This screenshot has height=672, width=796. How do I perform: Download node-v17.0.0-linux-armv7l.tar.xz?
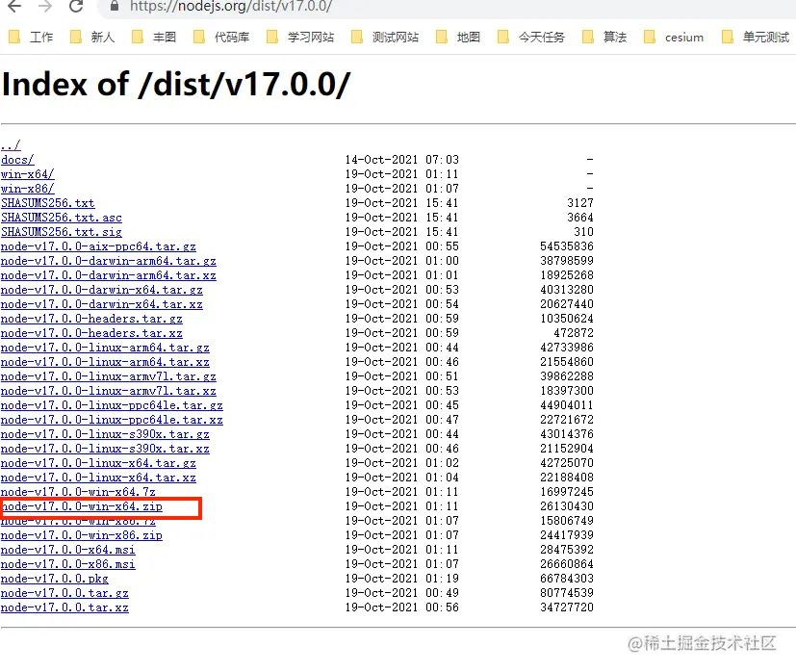pyautogui.click(x=109, y=391)
